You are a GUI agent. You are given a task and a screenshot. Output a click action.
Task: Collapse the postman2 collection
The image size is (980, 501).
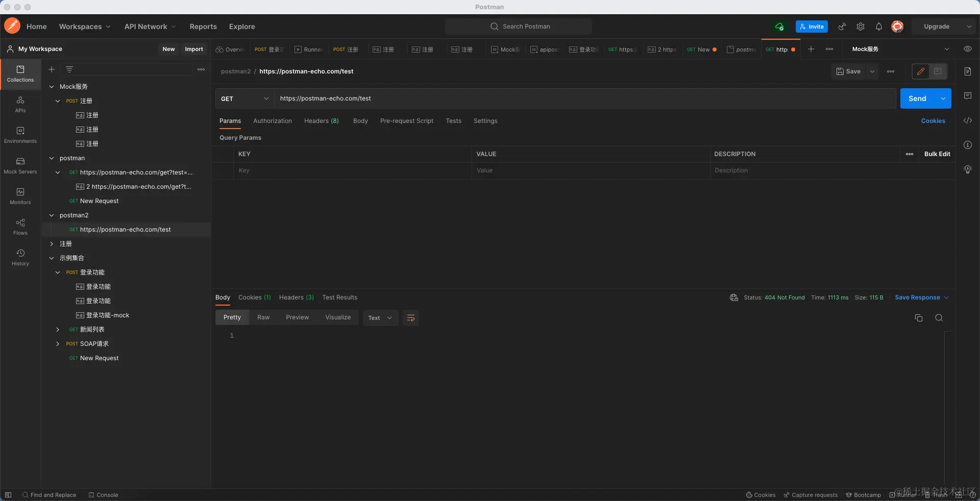tap(52, 215)
